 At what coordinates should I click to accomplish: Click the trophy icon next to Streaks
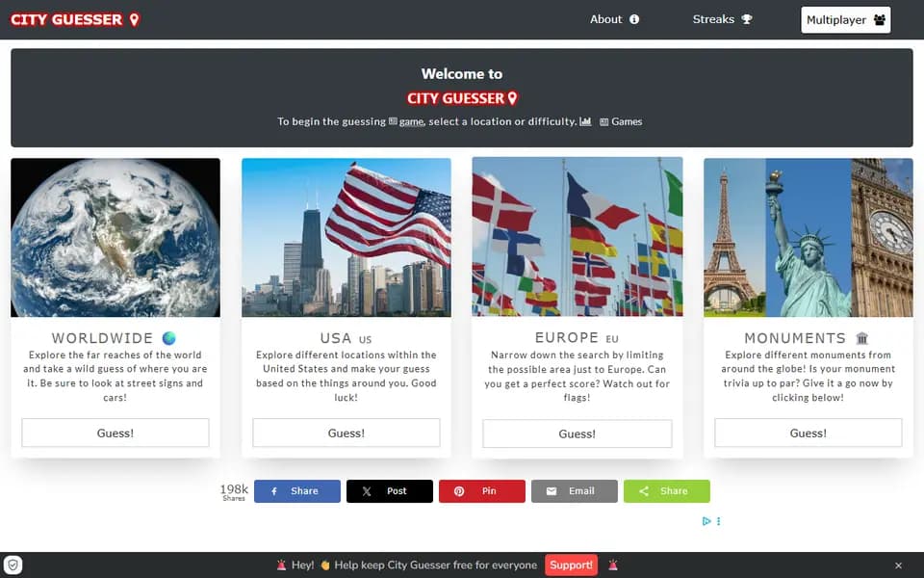pos(747,19)
